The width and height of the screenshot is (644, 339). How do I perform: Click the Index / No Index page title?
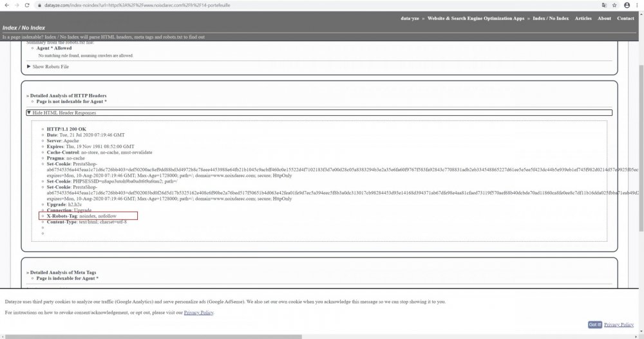coord(23,28)
